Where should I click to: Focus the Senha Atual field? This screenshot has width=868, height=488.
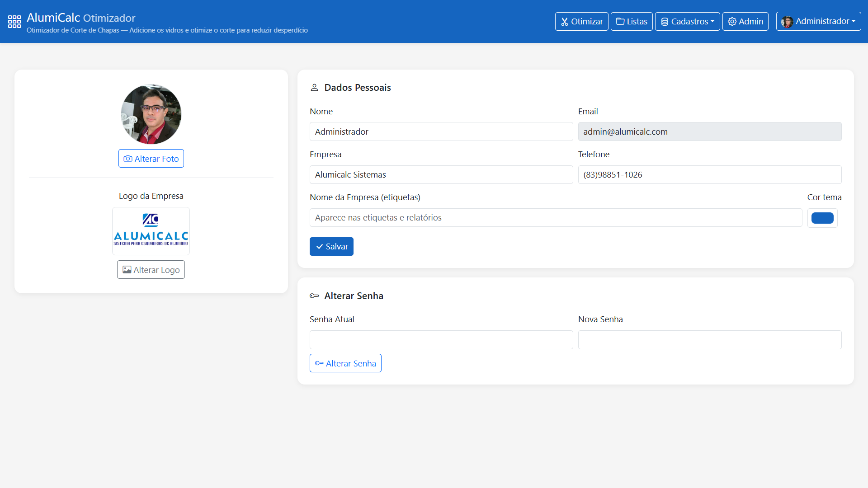coord(441,340)
